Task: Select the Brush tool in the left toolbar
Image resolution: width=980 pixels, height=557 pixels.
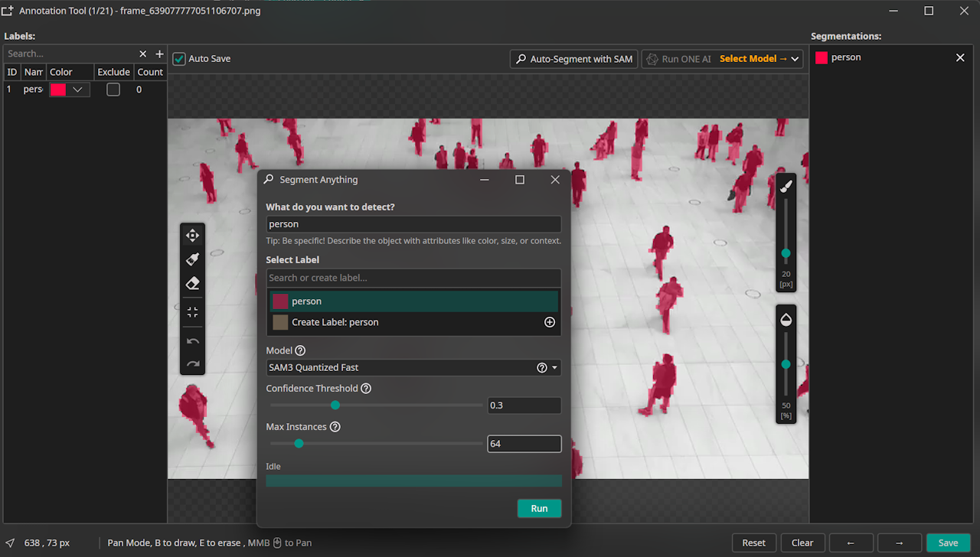Action: 192,259
